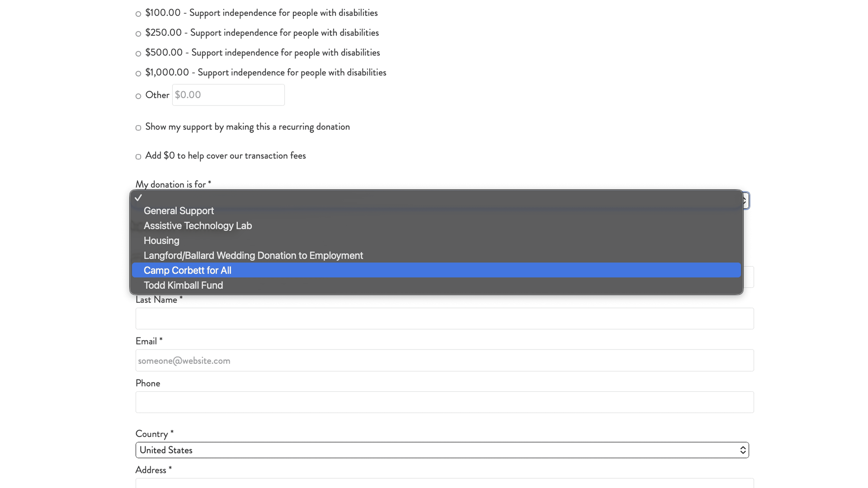
Task: Select the $100.00 donation radio option
Action: (x=138, y=14)
